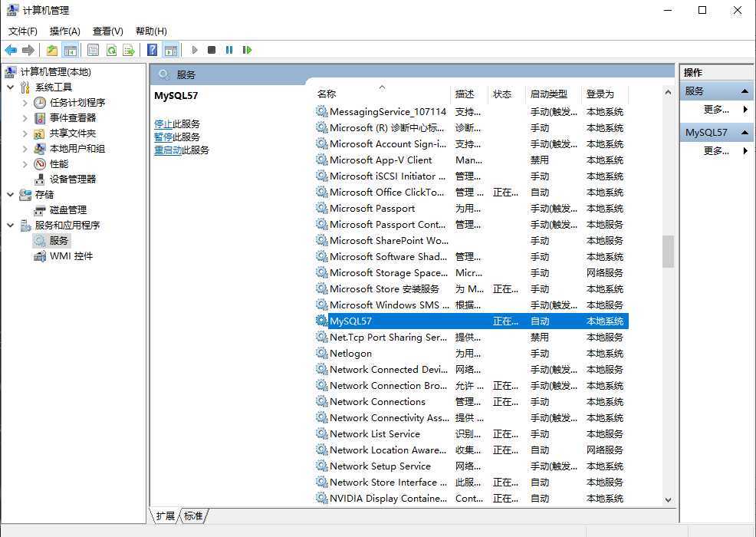Sort services by the 名称 column header
The image size is (756, 537).
click(x=382, y=94)
